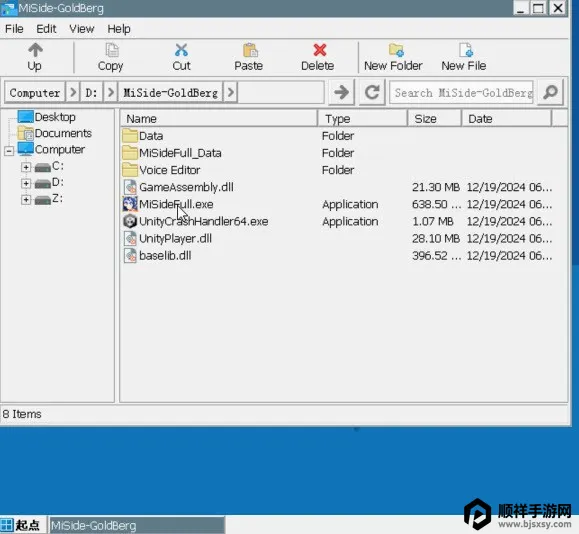The height and width of the screenshot is (534, 579).
Task: Select the baselib.dll file icon
Action: pyautogui.click(x=130, y=255)
